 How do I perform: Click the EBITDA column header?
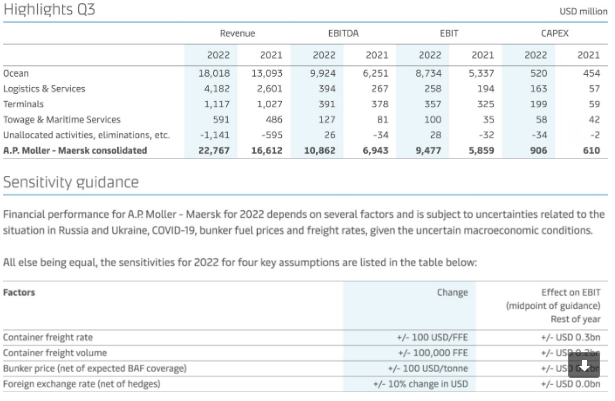(343, 33)
